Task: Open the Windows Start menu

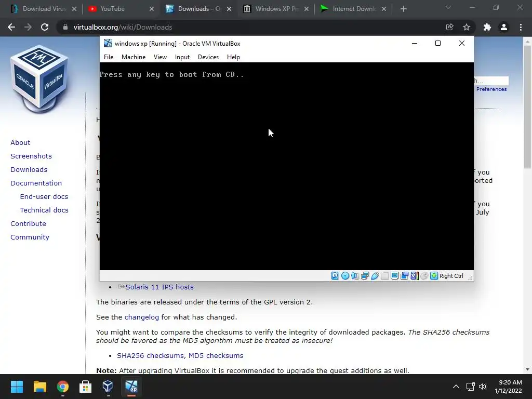Action: tap(17, 387)
